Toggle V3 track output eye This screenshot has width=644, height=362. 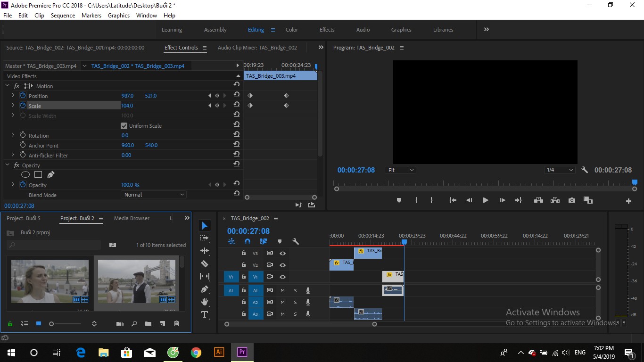click(x=282, y=253)
